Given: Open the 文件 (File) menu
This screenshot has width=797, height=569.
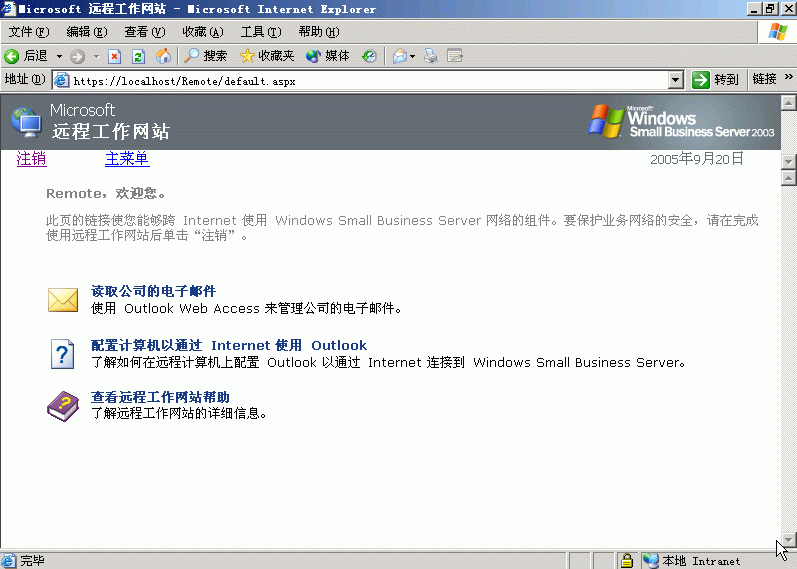Looking at the screenshot, I should [x=27, y=32].
